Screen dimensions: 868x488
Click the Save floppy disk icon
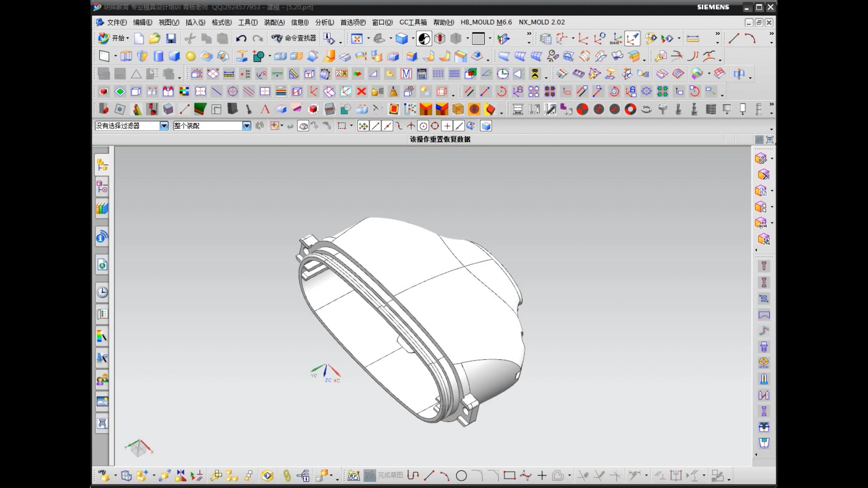tap(171, 38)
